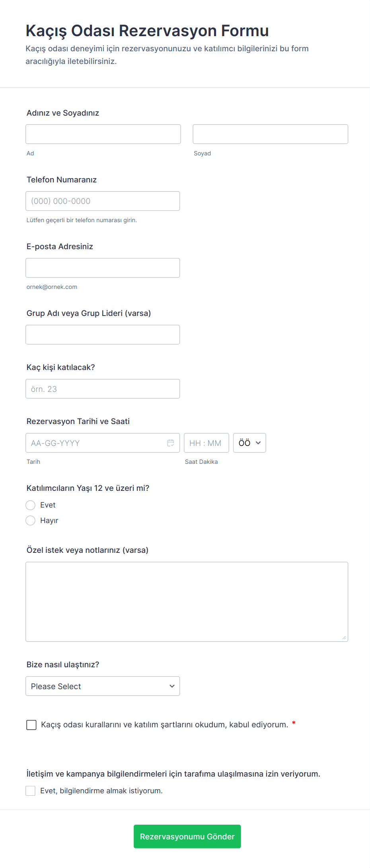Select the Hayır radio button
370x868 pixels.
tap(31, 521)
